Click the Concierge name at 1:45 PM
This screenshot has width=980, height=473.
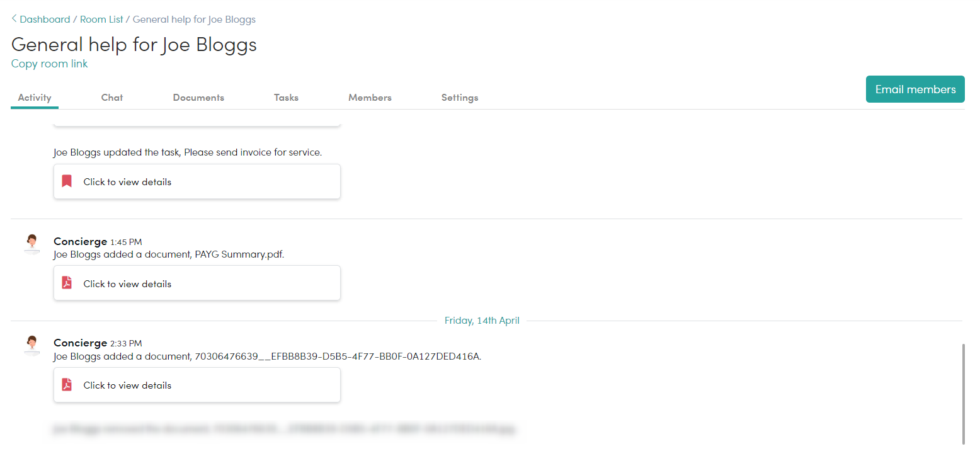80,241
